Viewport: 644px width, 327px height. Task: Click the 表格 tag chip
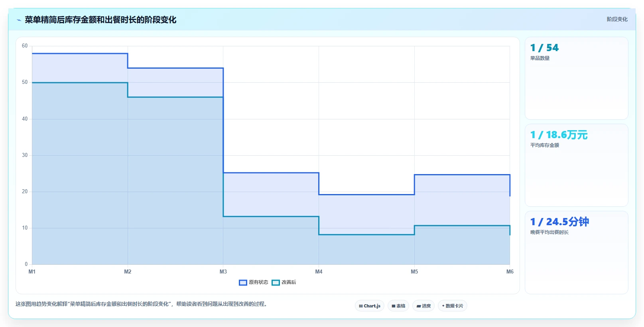pos(398,306)
